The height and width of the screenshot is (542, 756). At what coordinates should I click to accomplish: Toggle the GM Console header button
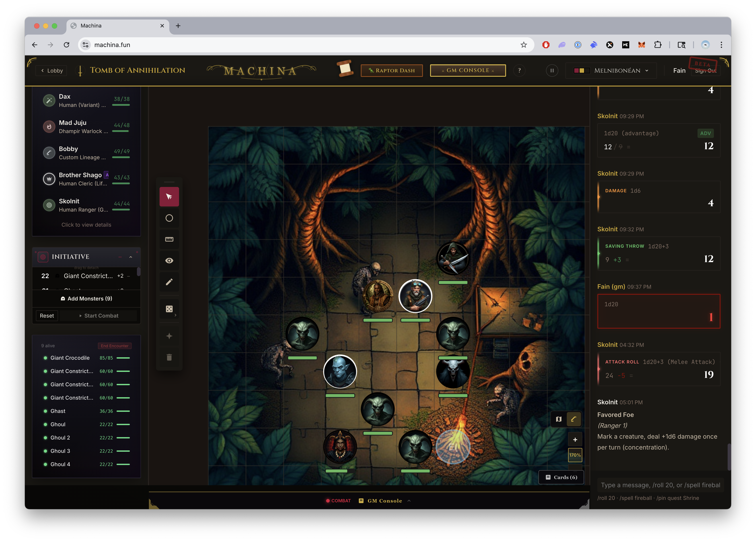(x=468, y=70)
